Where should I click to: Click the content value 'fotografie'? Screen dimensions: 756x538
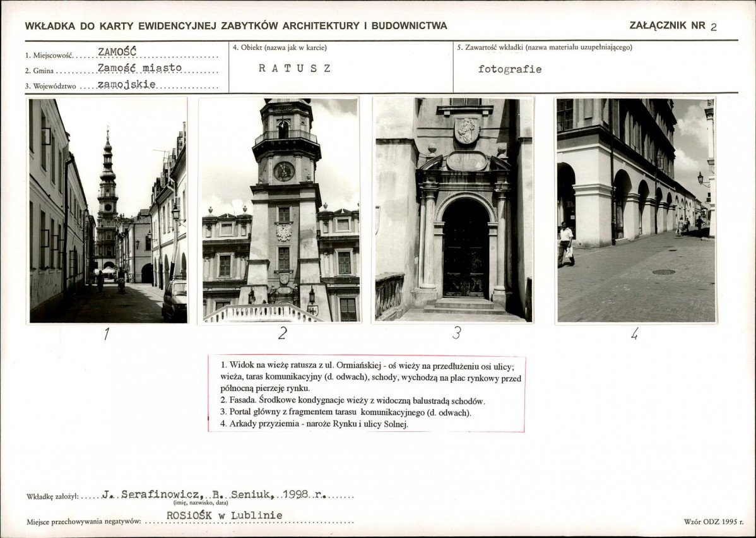coord(510,69)
